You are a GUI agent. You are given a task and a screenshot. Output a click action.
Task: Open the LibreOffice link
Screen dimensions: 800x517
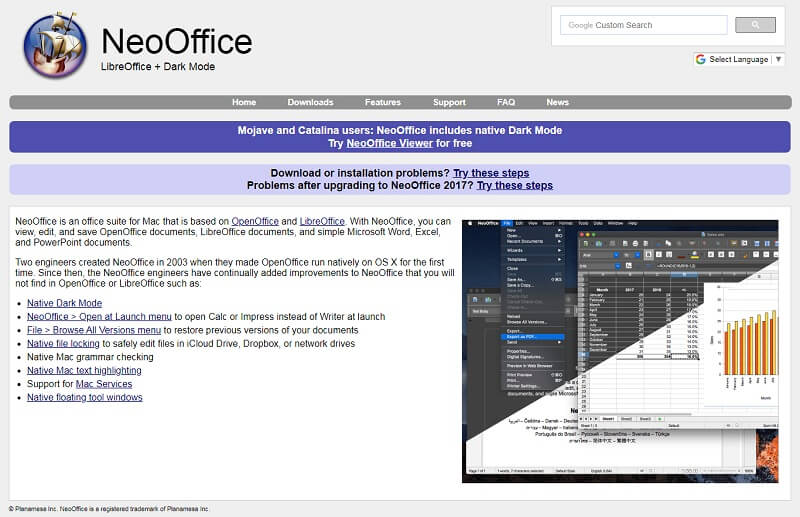click(322, 221)
